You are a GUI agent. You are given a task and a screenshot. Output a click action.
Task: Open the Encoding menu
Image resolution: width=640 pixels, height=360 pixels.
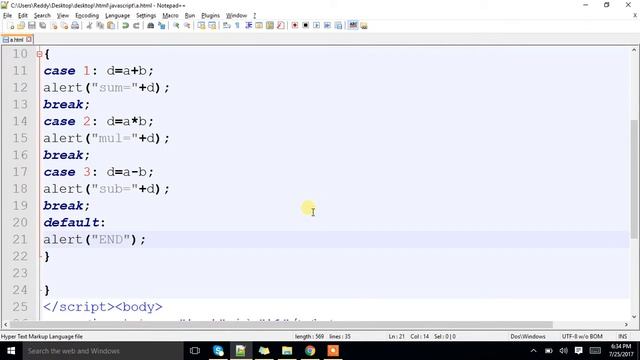tap(87, 16)
